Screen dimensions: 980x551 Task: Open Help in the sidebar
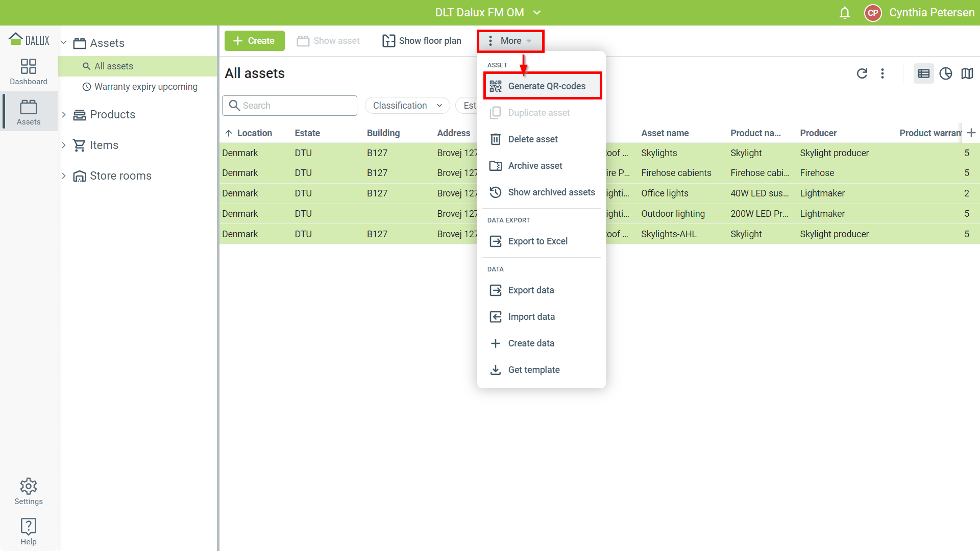pyautogui.click(x=29, y=531)
